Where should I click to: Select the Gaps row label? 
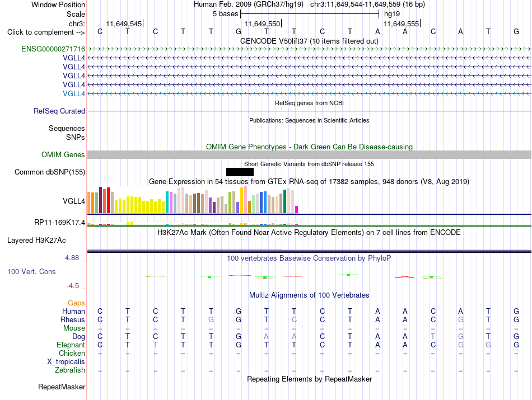click(x=76, y=303)
